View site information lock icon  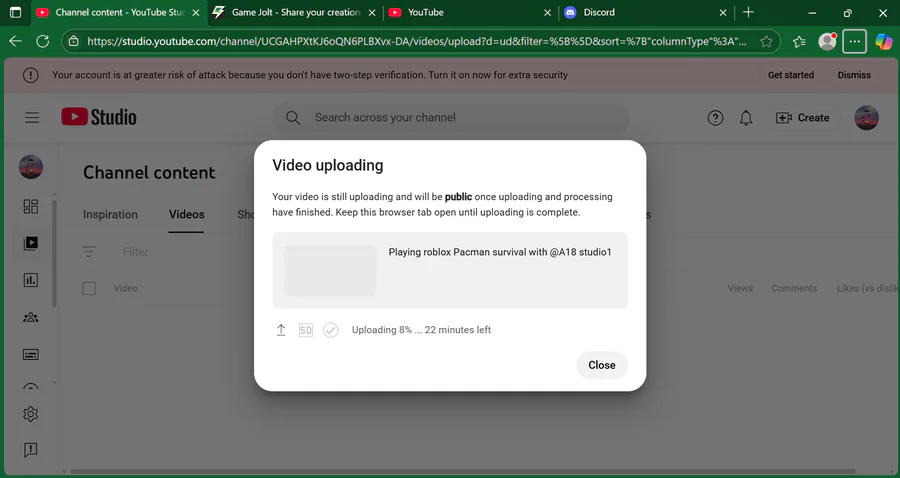pos(73,41)
